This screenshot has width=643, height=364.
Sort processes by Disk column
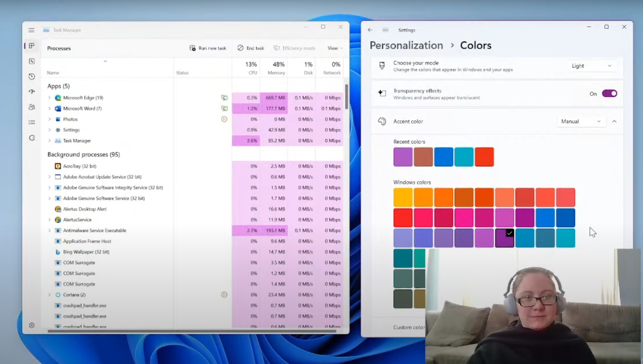point(302,68)
